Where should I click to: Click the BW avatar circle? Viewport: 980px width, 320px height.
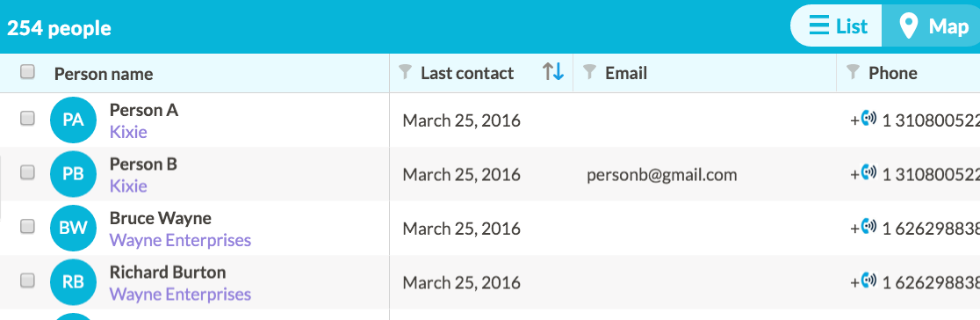coord(73,228)
